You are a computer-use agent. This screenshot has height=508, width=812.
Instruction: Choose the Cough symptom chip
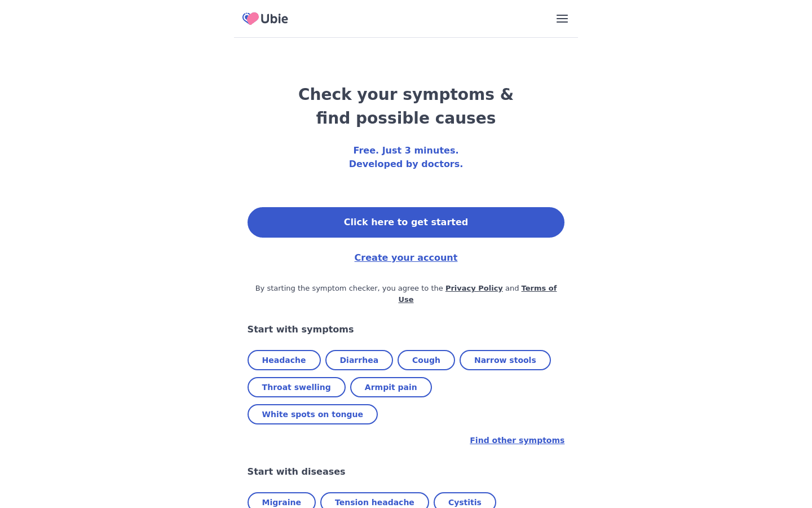[x=426, y=360]
